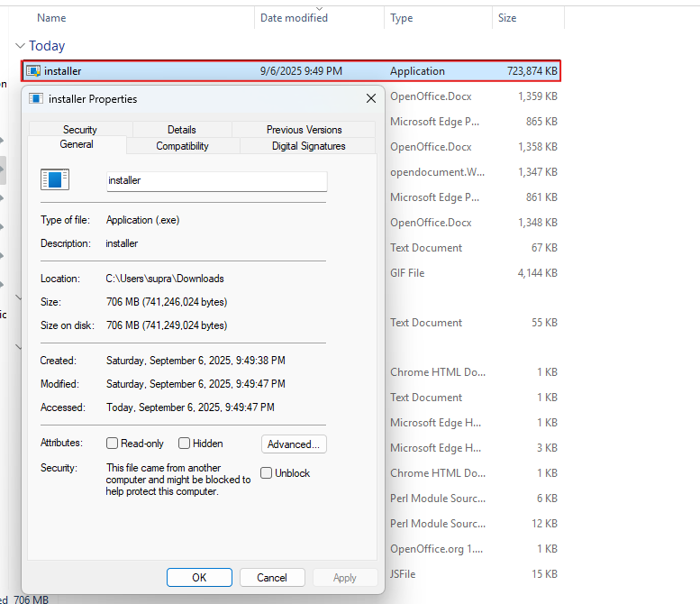Sort files by the Size column header
Image resolution: width=700 pixels, height=604 pixels.
click(508, 18)
